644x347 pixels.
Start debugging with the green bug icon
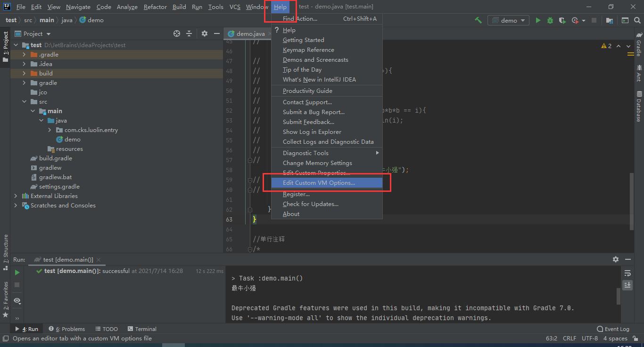pos(550,20)
